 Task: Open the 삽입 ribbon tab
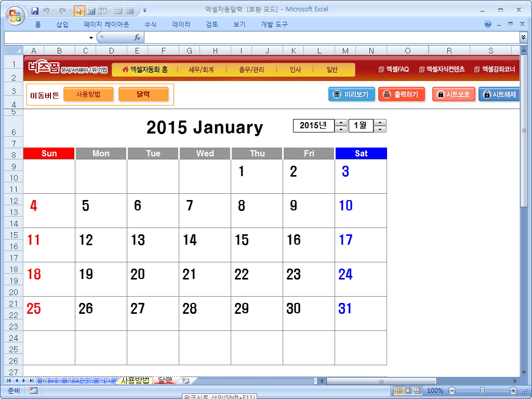point(62,24)
